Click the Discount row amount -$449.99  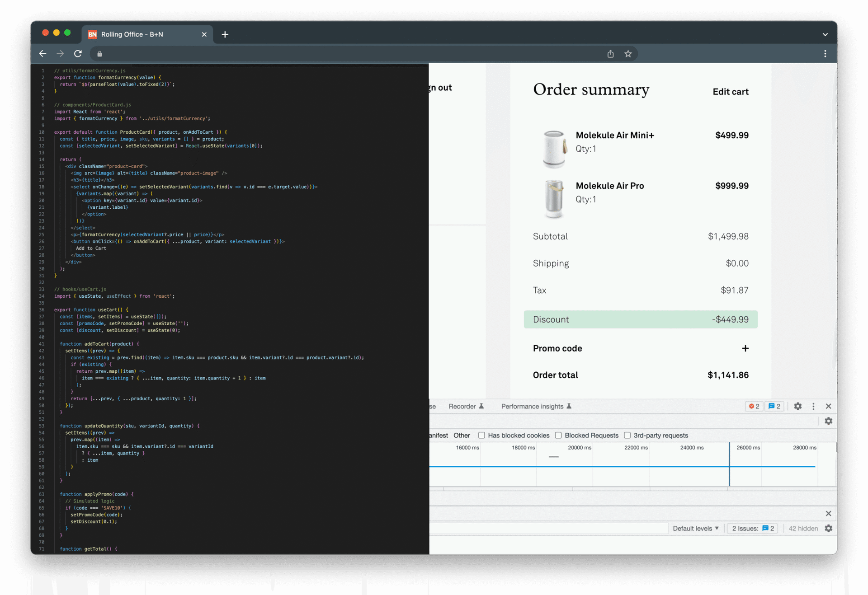click(x=730, y=319)
